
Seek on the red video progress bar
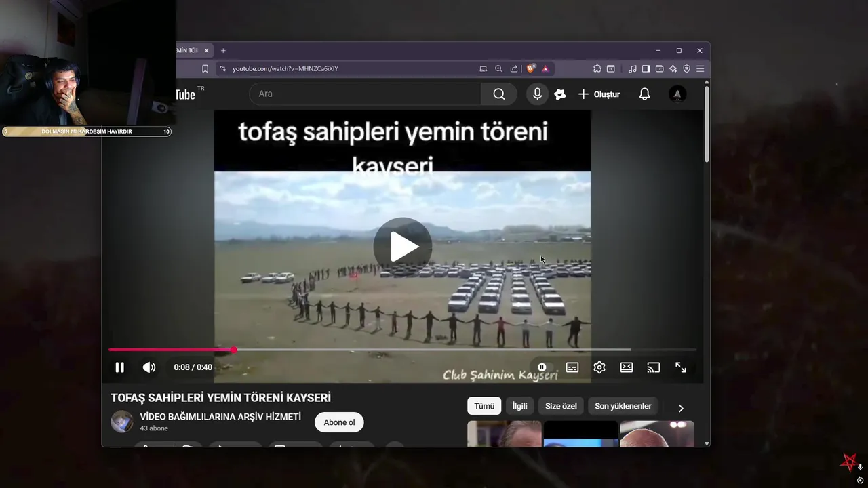pyautogui.click(x=403, y=350)
